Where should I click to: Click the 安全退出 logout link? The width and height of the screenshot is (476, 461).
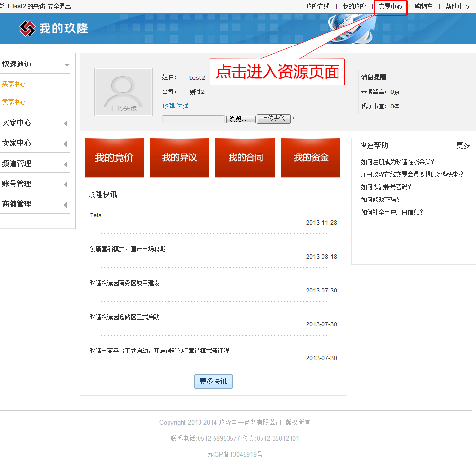click(59, 7)
